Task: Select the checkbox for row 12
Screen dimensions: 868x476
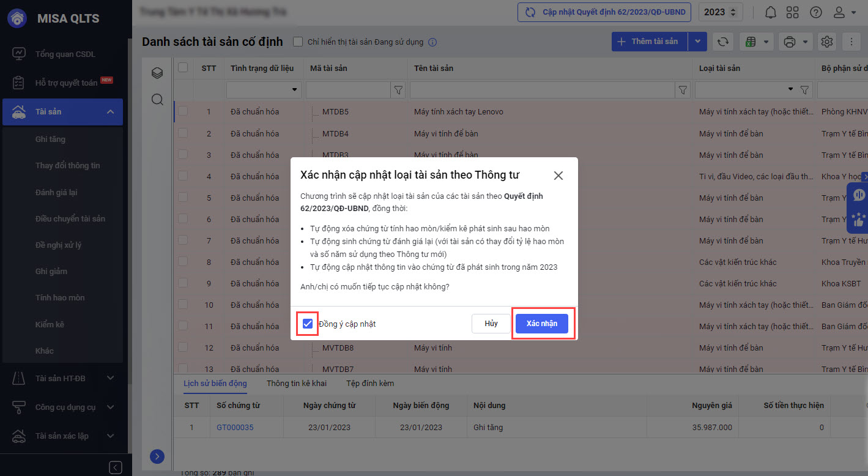Action: (x=183, y=347)
